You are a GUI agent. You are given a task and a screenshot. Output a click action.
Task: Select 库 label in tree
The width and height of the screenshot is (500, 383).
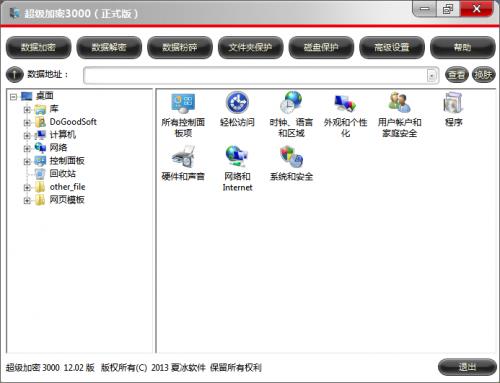pos(54,109)
